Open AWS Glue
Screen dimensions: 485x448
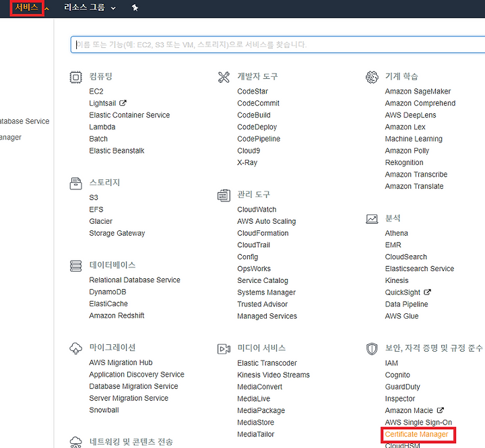tap(401, 316)
